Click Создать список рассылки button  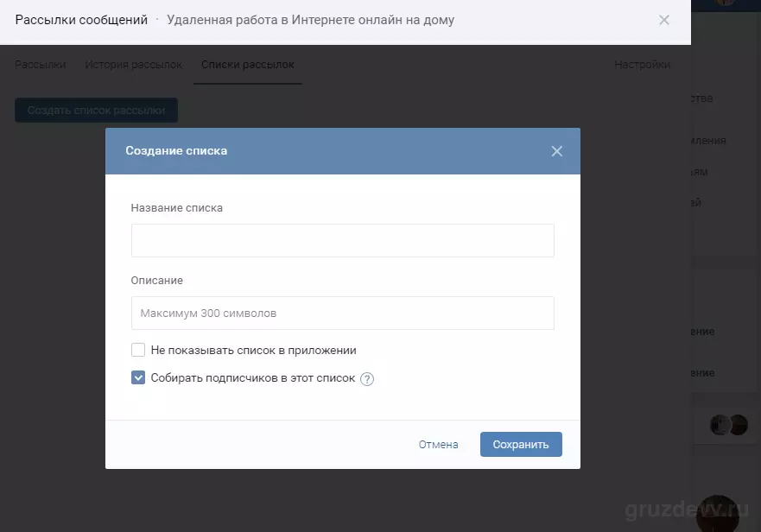[x=96, y=111]
